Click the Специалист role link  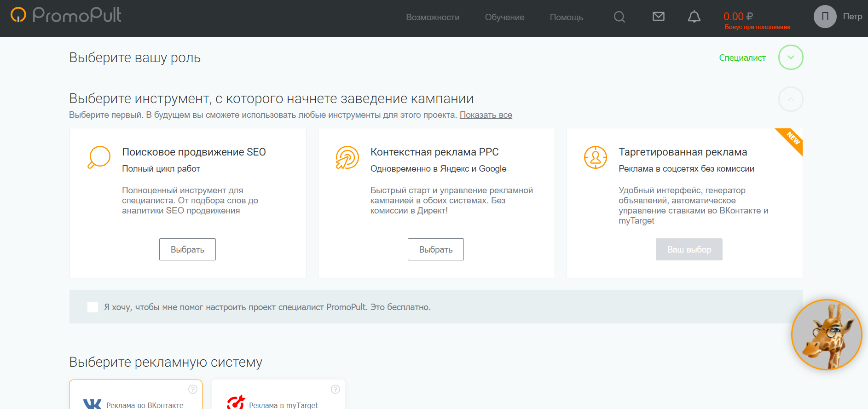[742, 58]
